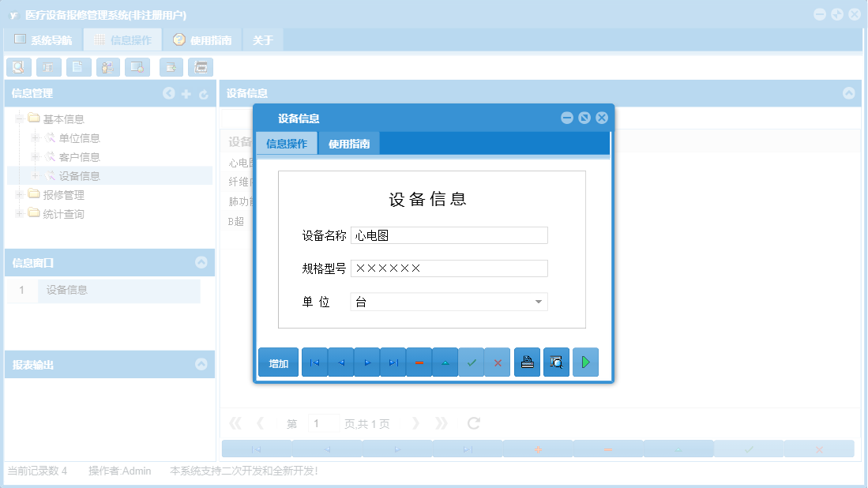Screen dimensions: 868x488
Task: Click the print icon in 设备信息 dialog
Action: [527, 361]
